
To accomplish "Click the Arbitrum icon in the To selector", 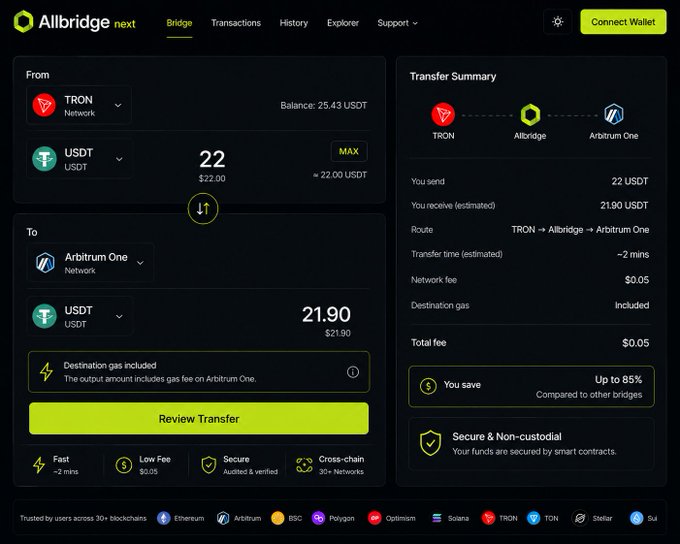I will [x=45, y=262].
